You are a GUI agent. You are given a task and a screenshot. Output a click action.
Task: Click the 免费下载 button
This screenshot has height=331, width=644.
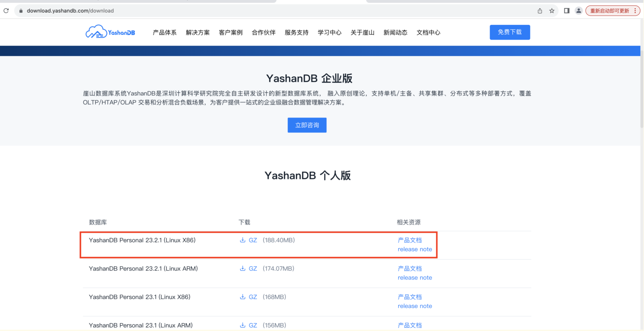pos(510,32)
